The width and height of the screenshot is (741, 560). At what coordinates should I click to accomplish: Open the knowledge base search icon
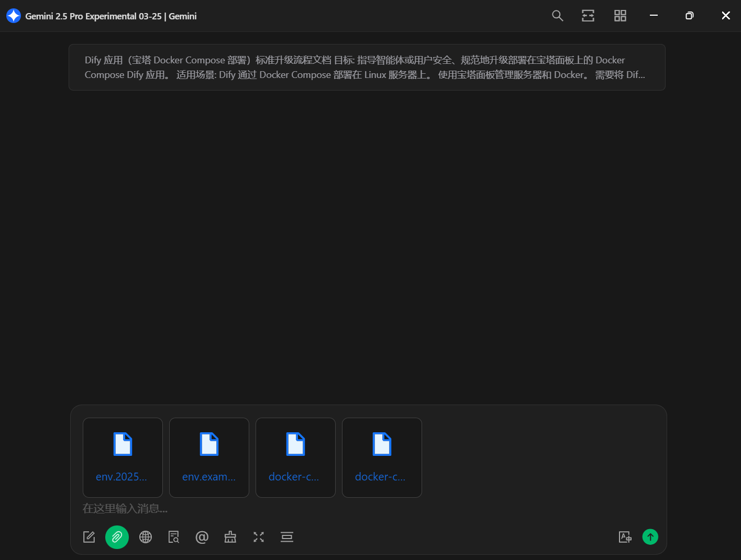point(174,537)
